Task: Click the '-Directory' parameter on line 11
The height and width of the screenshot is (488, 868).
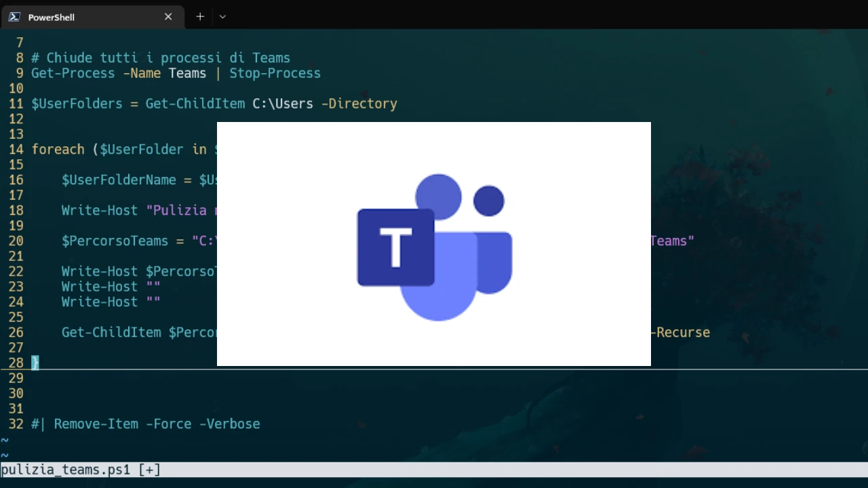Action: click(359, 104)
